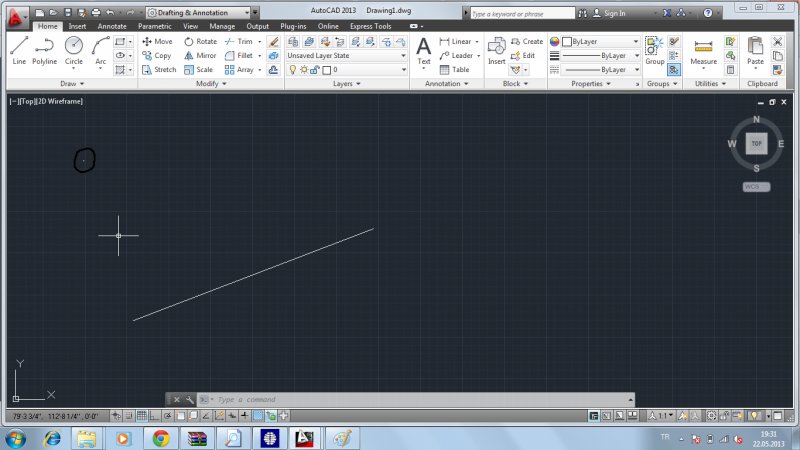
Task: Toggle Lineweight display in status bar
Action: coord(244,416)
